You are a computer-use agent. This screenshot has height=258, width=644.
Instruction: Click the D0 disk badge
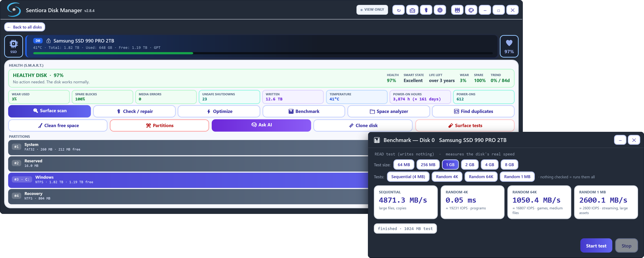38,41
